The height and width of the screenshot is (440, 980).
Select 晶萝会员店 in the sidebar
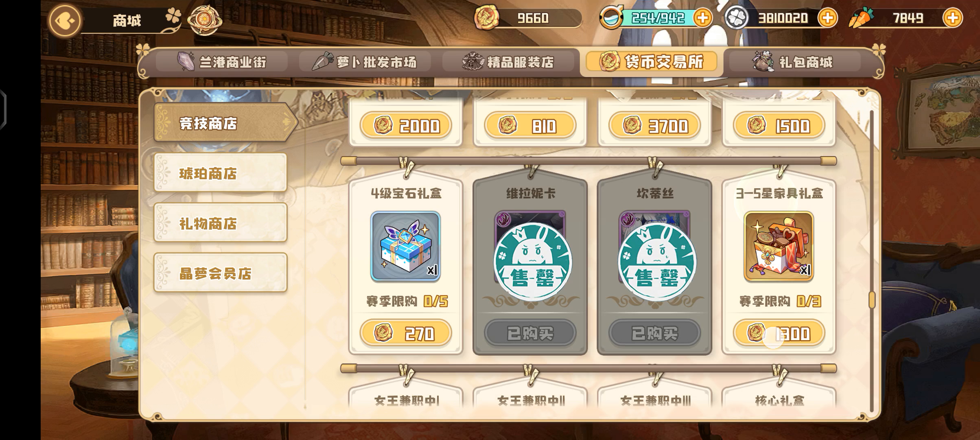(221, 273)
